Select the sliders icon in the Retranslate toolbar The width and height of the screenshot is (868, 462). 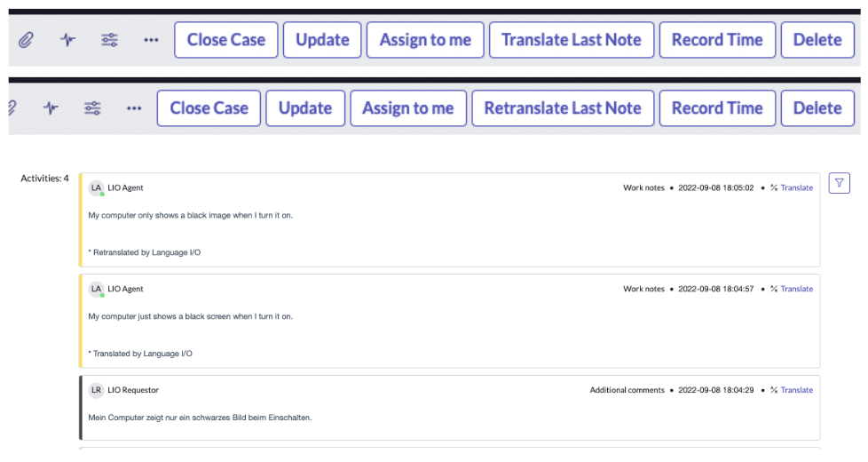92,108
